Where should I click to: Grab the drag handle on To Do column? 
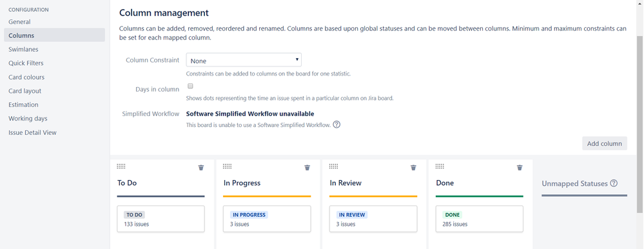coord(121,166)
